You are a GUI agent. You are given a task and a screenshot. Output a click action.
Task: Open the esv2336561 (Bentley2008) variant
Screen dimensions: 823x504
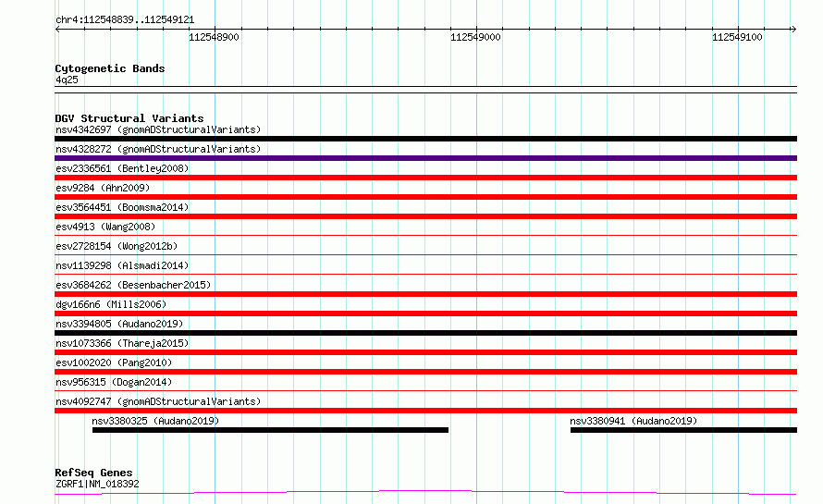(122, 168)
